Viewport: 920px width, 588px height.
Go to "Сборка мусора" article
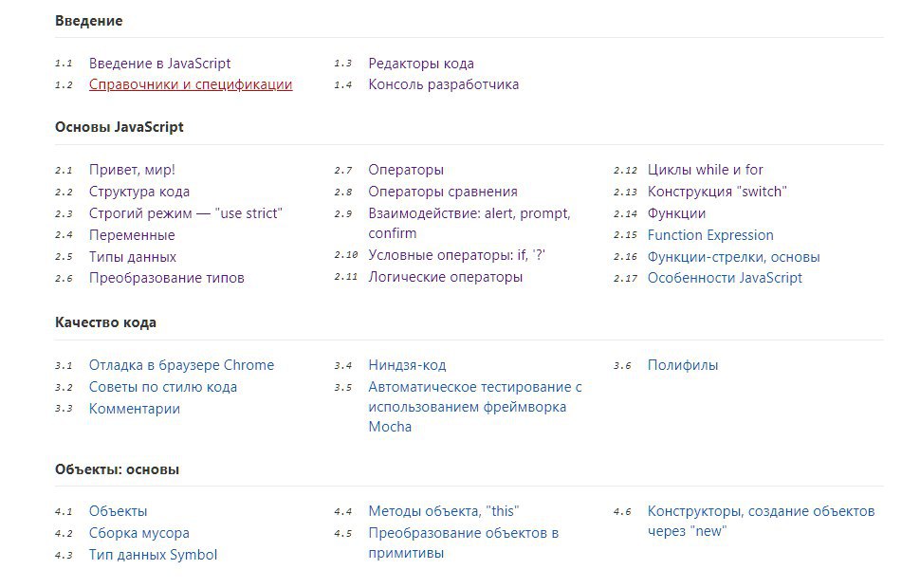coord(138,533)
